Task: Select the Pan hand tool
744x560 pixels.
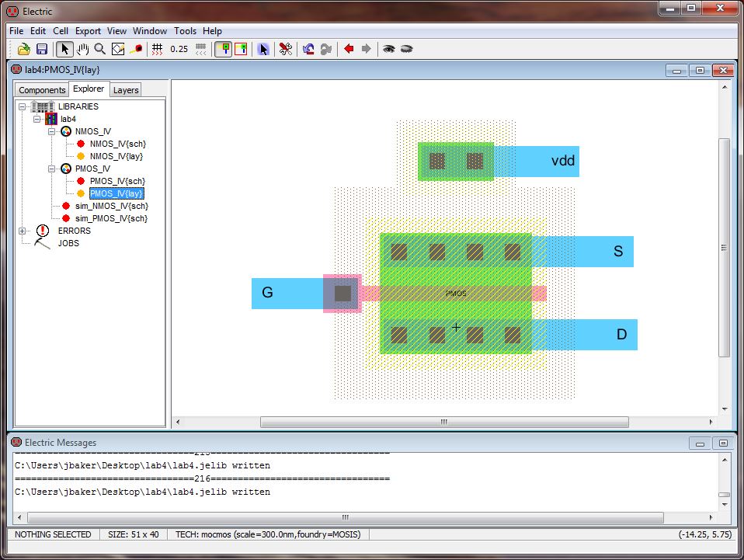Action: tap(82, 49)
